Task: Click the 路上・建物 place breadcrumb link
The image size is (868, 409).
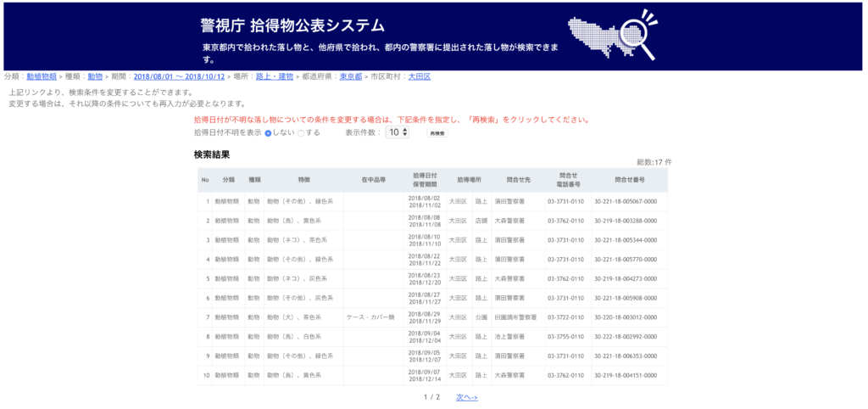Action: click(275, 76)
